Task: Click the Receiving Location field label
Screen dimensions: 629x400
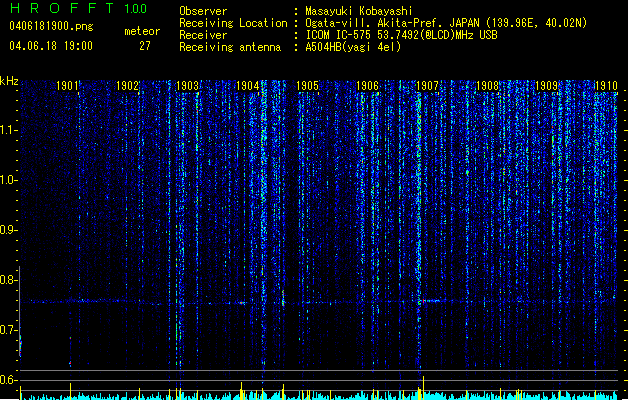Action: tap(233, 23)
